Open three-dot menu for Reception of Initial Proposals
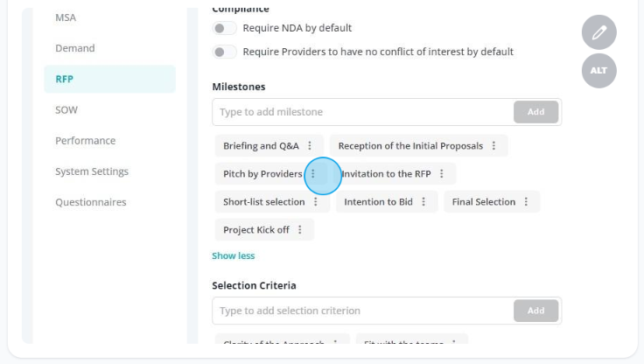Screen dimensions: 644x364 pyautogui.click(x=493, y=146)
